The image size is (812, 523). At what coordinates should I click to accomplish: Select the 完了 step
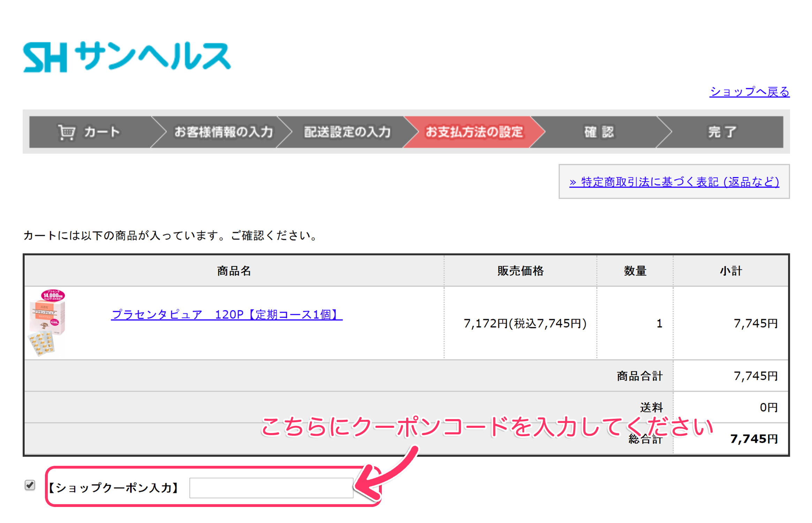point(722,132)
